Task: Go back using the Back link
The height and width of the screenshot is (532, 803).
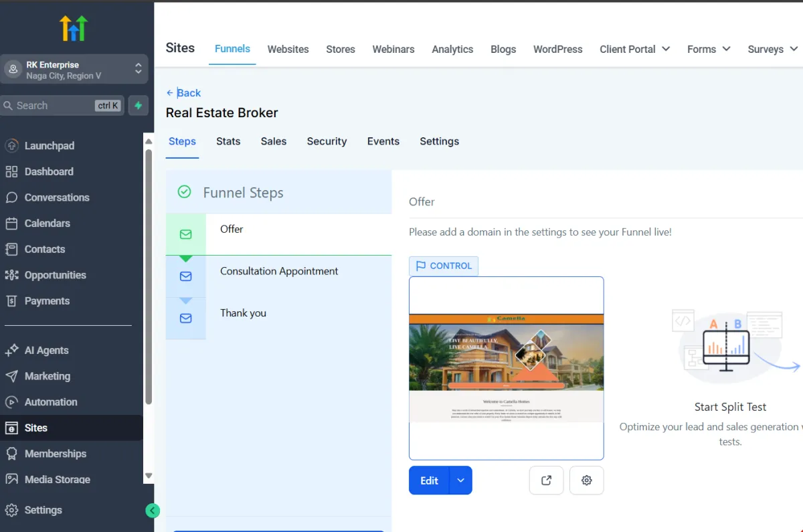Action: pos(183,93)
